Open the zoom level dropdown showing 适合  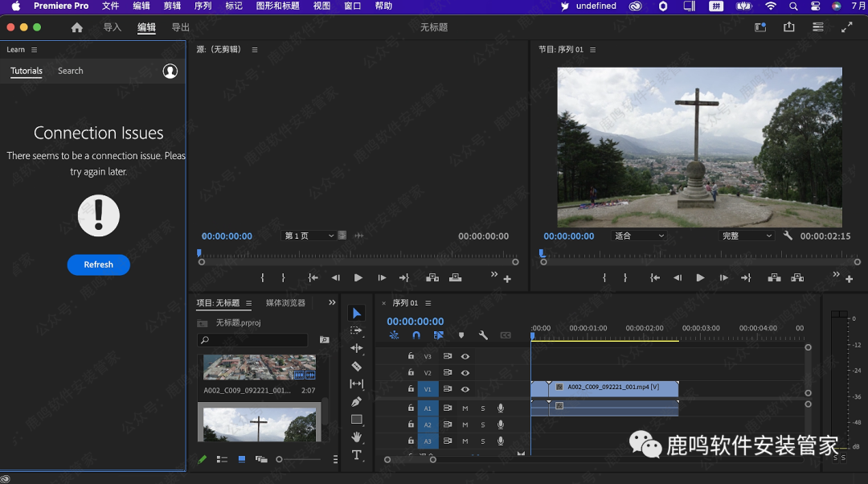coord(639,236)
